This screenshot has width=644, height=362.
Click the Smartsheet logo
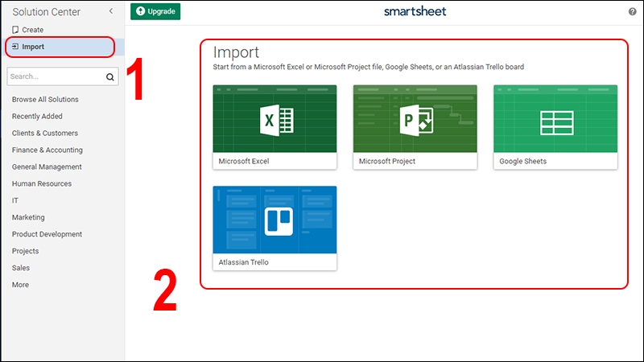415,11
